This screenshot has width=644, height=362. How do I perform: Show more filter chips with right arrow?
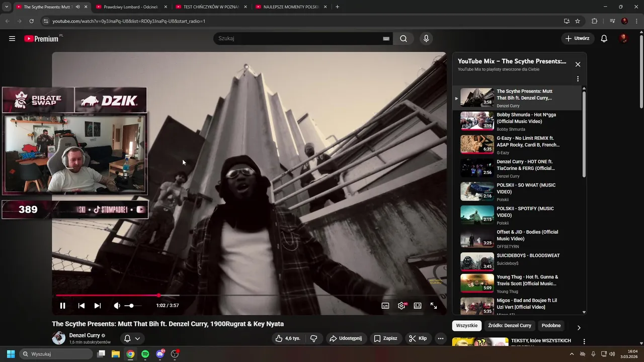[x=579, y=327]
